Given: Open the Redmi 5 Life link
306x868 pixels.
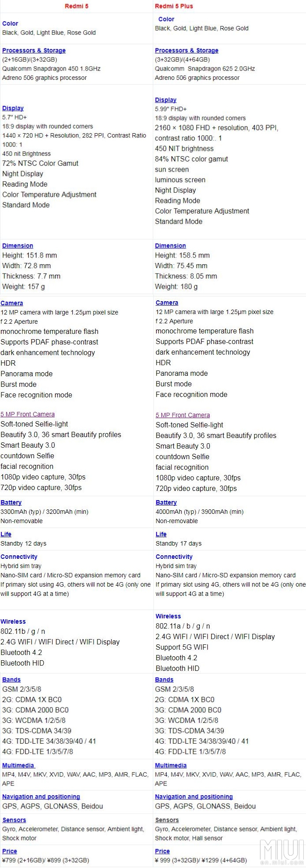Looking at the screenshot, I should click(6, 534).
